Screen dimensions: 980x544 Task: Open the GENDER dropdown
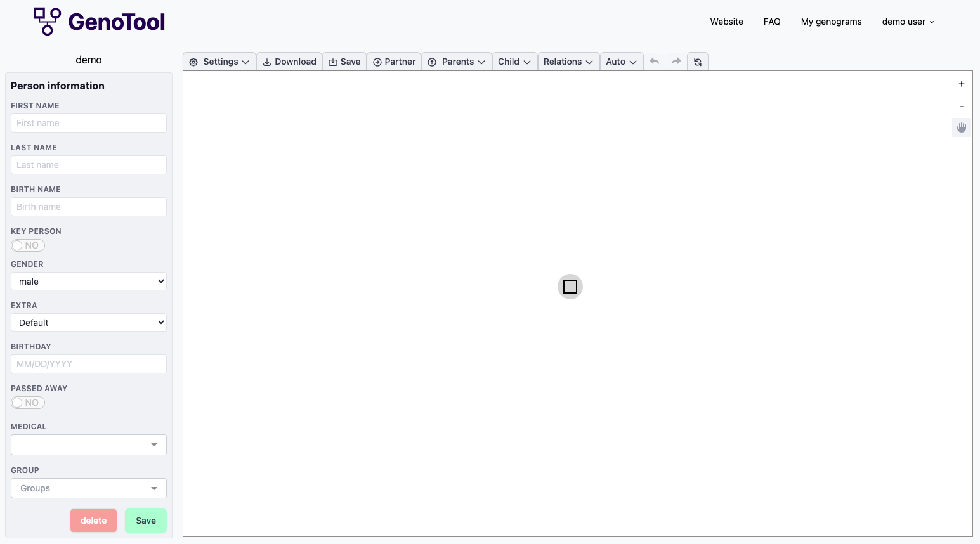pos(88,281)
